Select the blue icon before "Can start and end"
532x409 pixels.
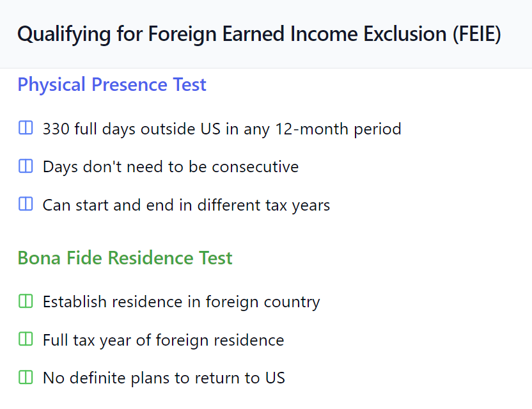pos(26,205)
